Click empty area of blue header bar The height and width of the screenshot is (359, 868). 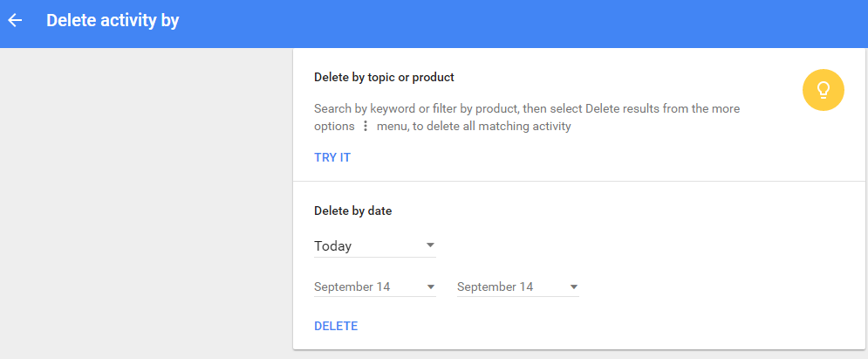tap(523, 22)
